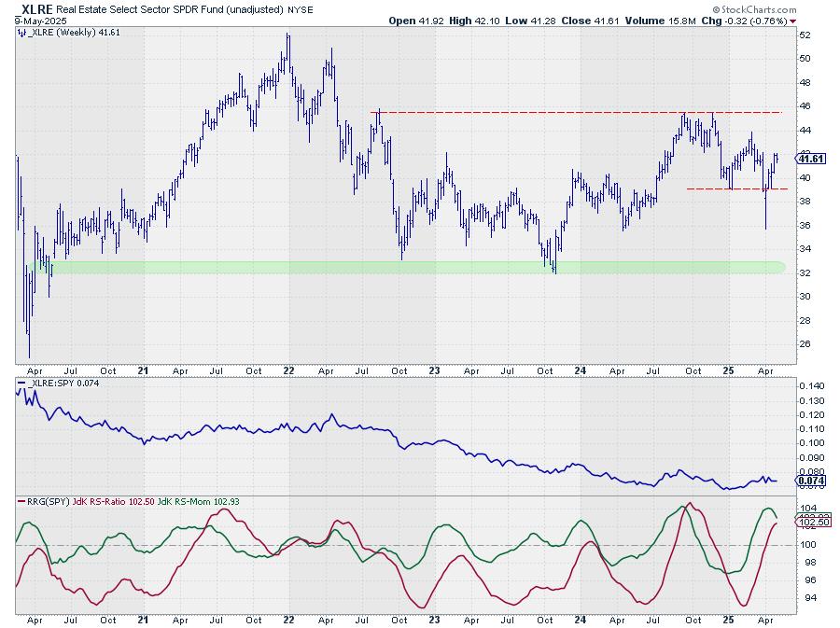Click the 41.61 price tag on right axis

coord(808,159)
